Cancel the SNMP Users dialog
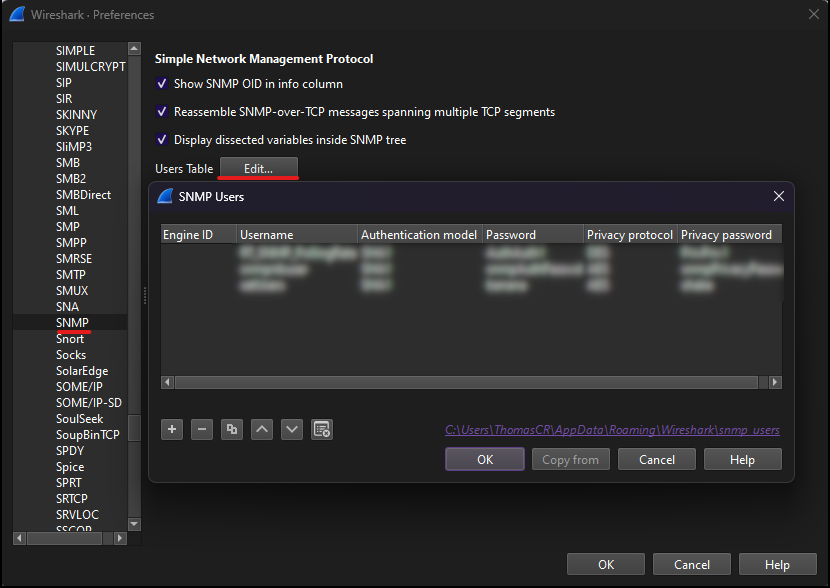This screenshot has height=588, width=830. (x=657, y=459)
